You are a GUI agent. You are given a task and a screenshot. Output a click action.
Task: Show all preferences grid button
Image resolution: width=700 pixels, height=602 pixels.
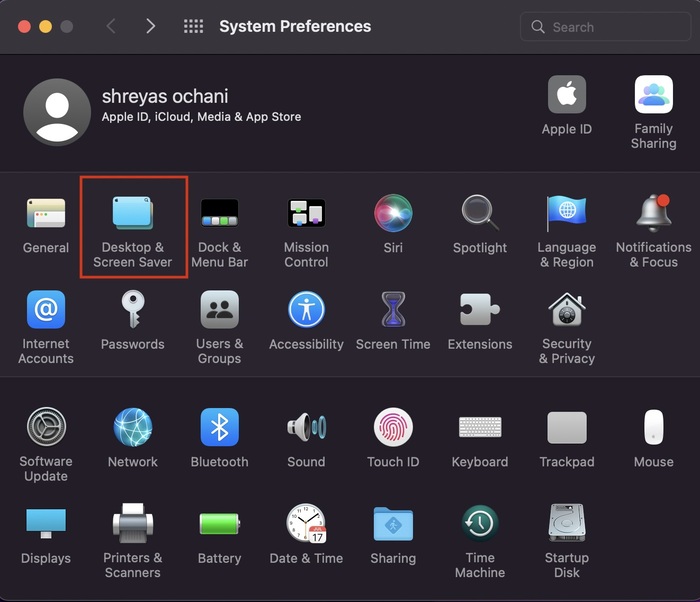point(193,26)
